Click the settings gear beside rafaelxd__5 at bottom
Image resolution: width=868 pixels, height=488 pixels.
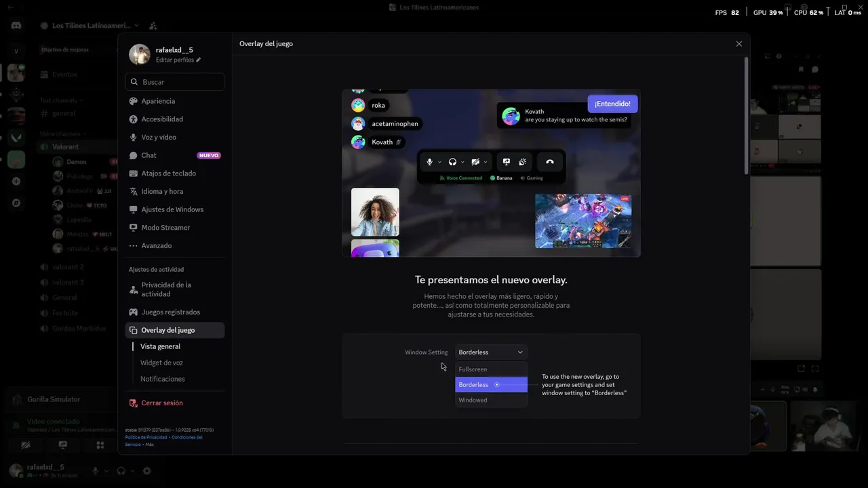(x=146, y=471)
